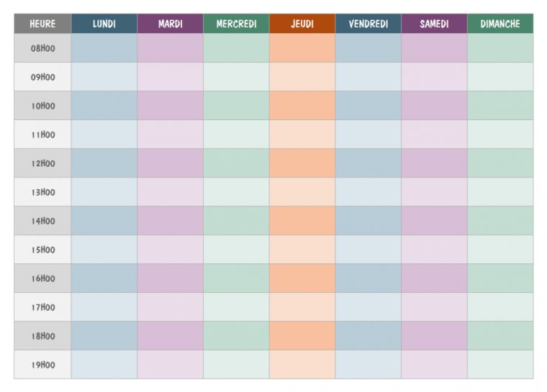Screen dimensions: 547x392
Task: Select the HEURE header cell
Action: coord(42,24)
